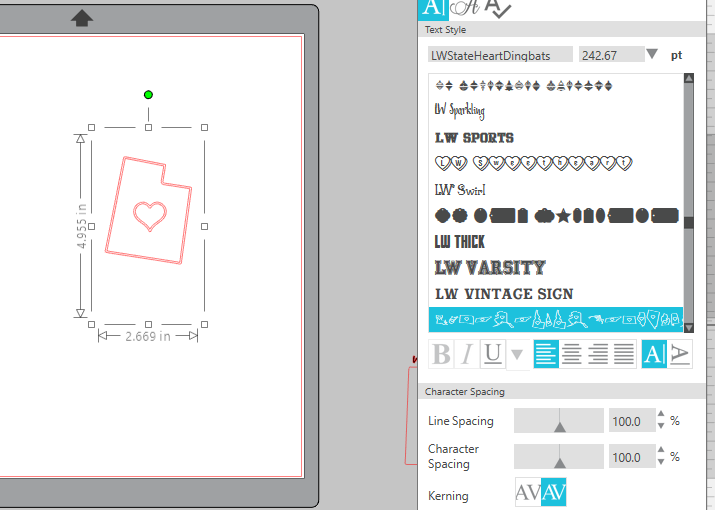The height and width of the screenshot is (510, 715).
Task: Select vertical text direction icon
Action: pyautogui.click(x=680, y=354)
